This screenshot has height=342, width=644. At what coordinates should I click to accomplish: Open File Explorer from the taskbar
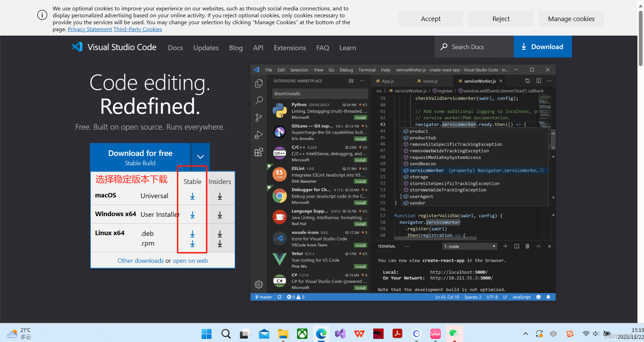point(283,334)
